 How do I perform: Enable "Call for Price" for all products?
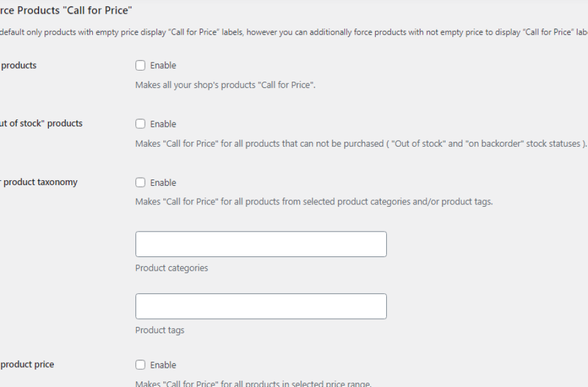click(x=141, y=65)
